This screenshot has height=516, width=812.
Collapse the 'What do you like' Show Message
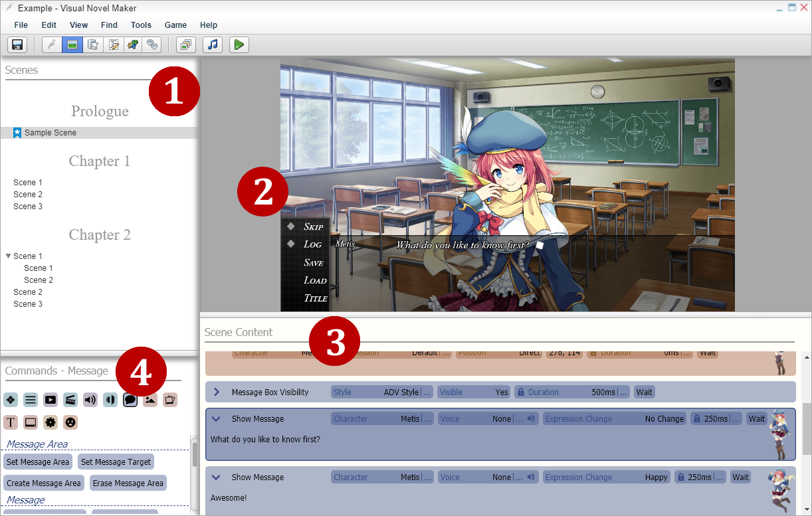click(216, 419)
